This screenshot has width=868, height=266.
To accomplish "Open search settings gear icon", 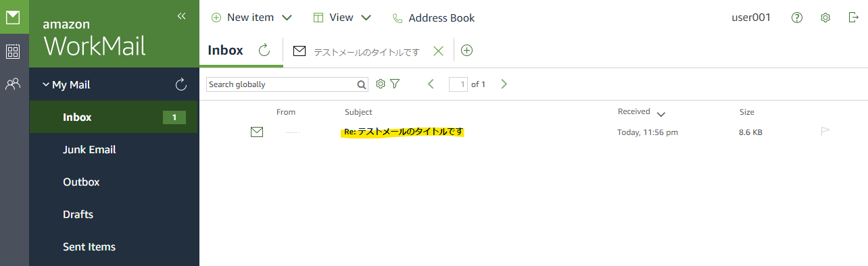I will (x=381, y=84).
